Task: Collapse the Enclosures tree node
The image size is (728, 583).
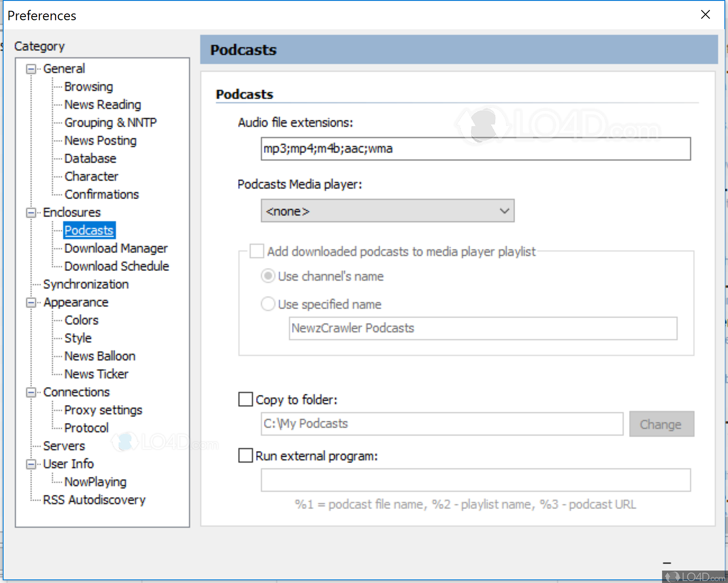Action: click(31, 213)
